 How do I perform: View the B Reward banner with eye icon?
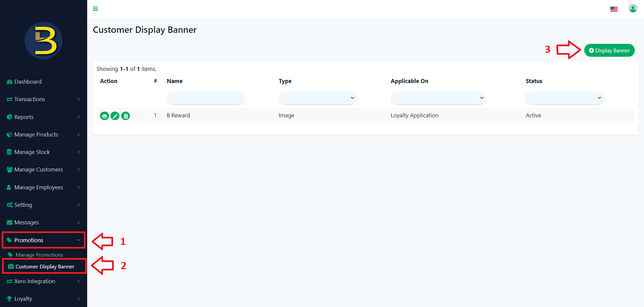[x=104, y=115]
